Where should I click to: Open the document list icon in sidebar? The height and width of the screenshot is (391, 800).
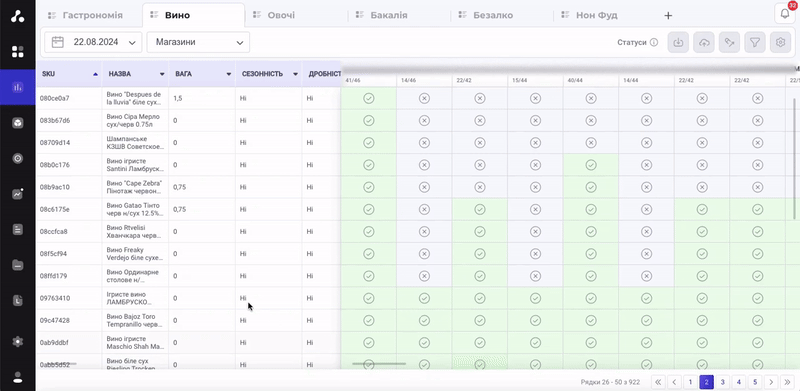point(18,229)
